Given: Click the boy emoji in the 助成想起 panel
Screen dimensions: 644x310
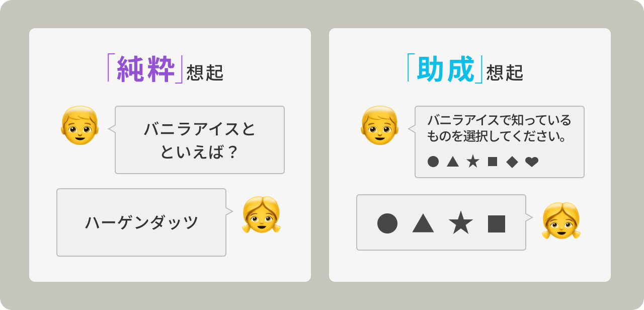Looking at the screenshot, I should [379, 126].
